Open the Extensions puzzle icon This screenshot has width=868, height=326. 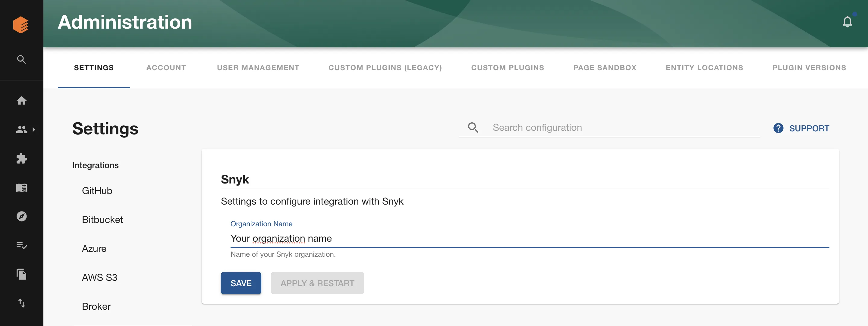coord(22,158)
